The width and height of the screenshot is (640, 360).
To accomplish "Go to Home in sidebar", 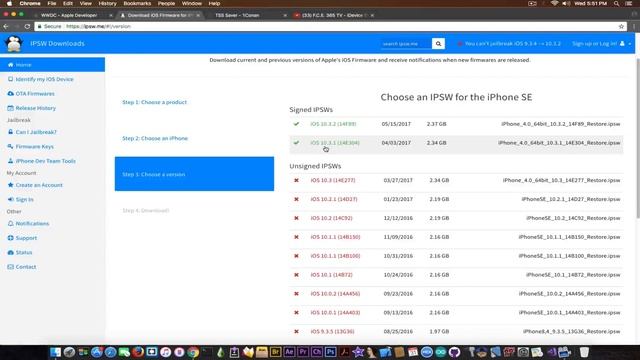I will coord(52,64).
